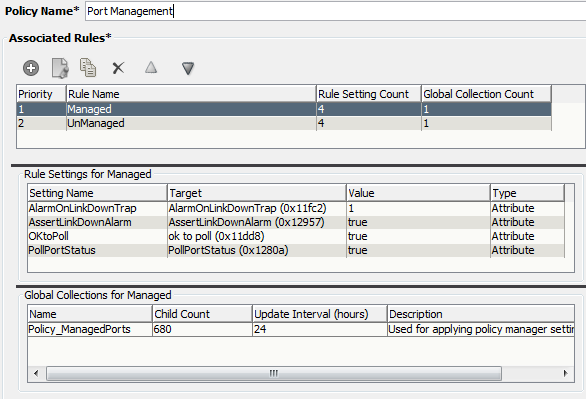The image size is (586, 399).
Task: Click the Update Interval value 24
Action: pyautogui.click(x=320, y=329)
